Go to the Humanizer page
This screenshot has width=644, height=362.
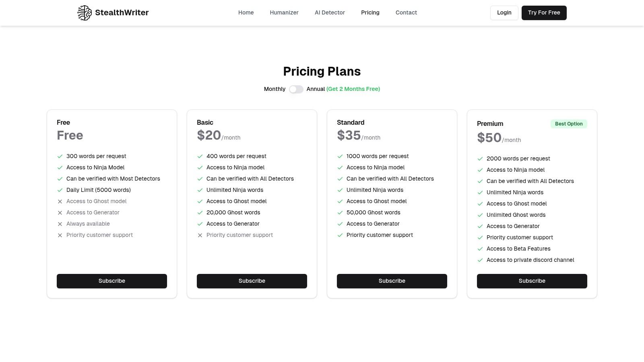(284, 13)
